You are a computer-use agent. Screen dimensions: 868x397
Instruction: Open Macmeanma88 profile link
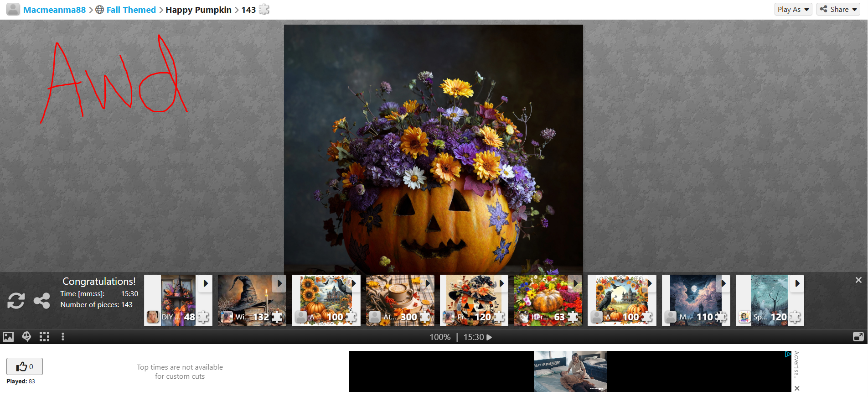54,10
